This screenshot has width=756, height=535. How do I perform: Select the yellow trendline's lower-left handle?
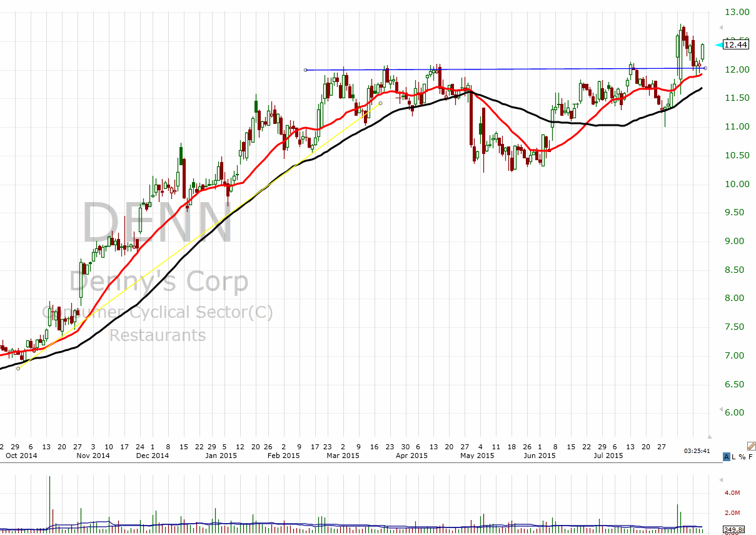(18, 369)
